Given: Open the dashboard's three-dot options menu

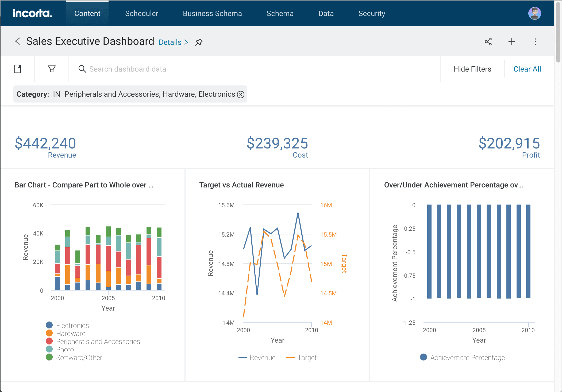Looking at the screenshot, I should [535, 42].
